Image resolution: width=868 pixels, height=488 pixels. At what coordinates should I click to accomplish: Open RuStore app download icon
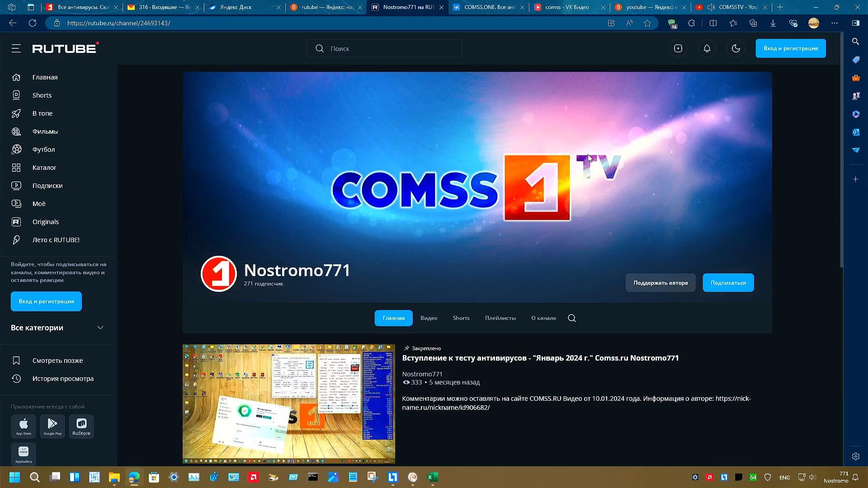[x=81, y=426]
